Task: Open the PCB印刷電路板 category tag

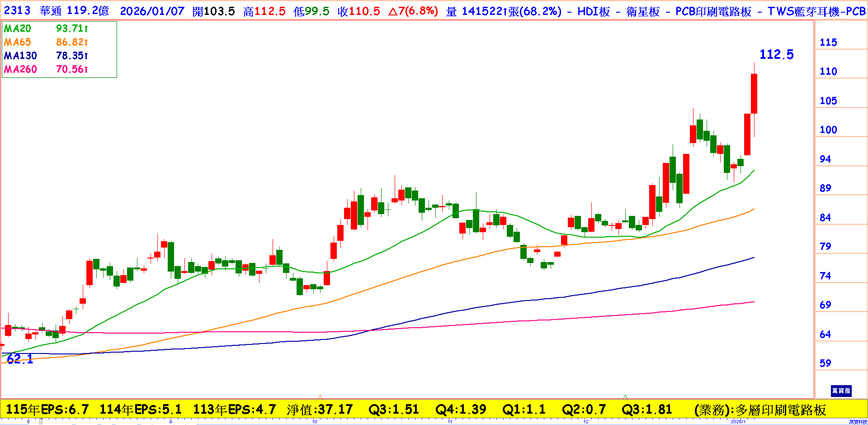Action: (713, 11)
